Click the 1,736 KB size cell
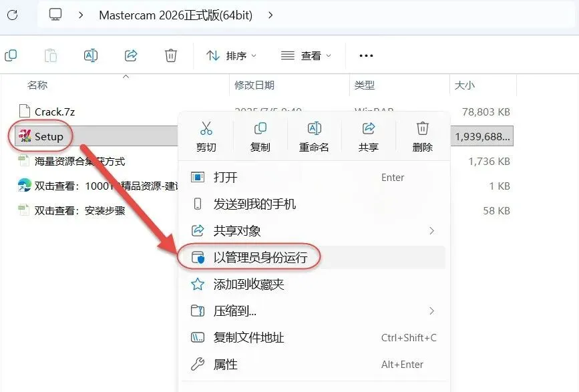579x392 pixels. click(x=490, y=162)
